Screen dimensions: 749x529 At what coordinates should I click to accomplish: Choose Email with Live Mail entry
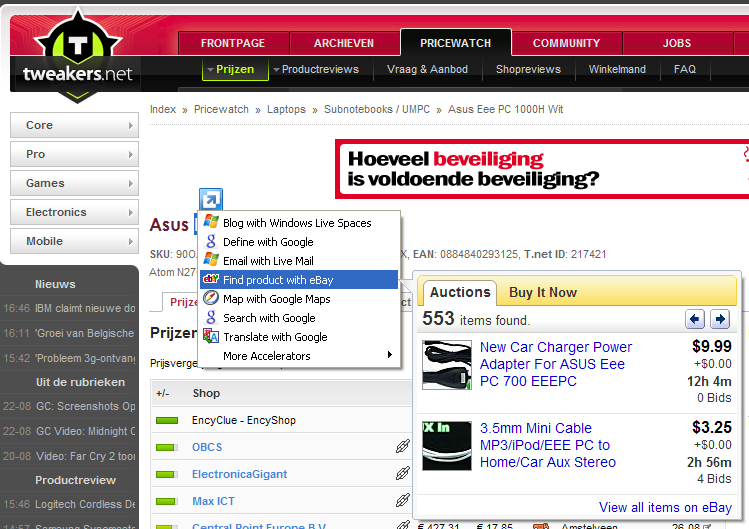pos(299,261)
